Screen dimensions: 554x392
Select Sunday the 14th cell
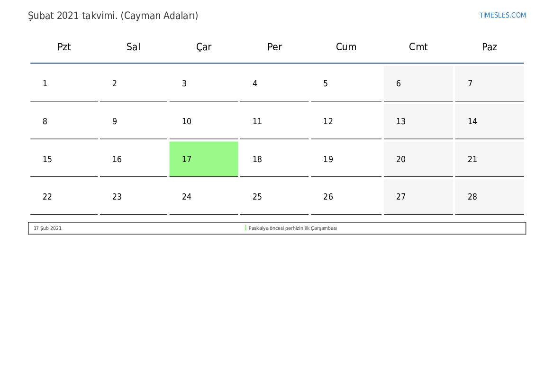pos(490,122)
